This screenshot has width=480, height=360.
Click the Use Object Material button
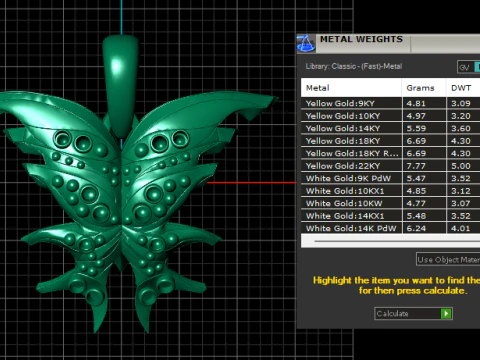coord(448,259)
